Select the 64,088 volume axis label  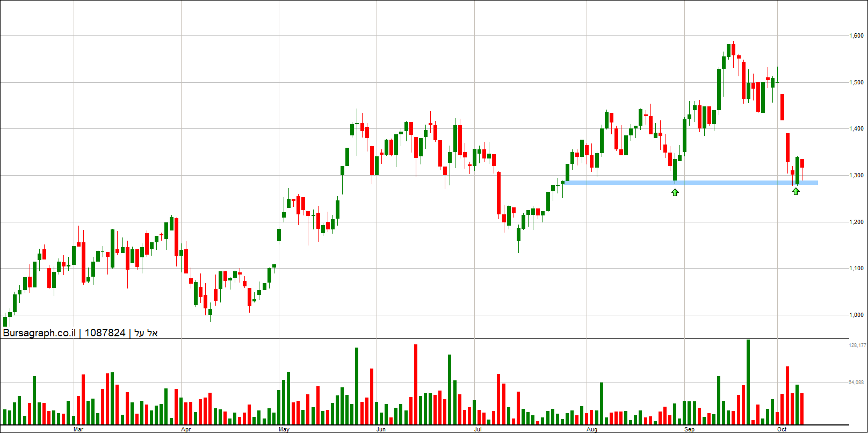[x=857, y=383]
